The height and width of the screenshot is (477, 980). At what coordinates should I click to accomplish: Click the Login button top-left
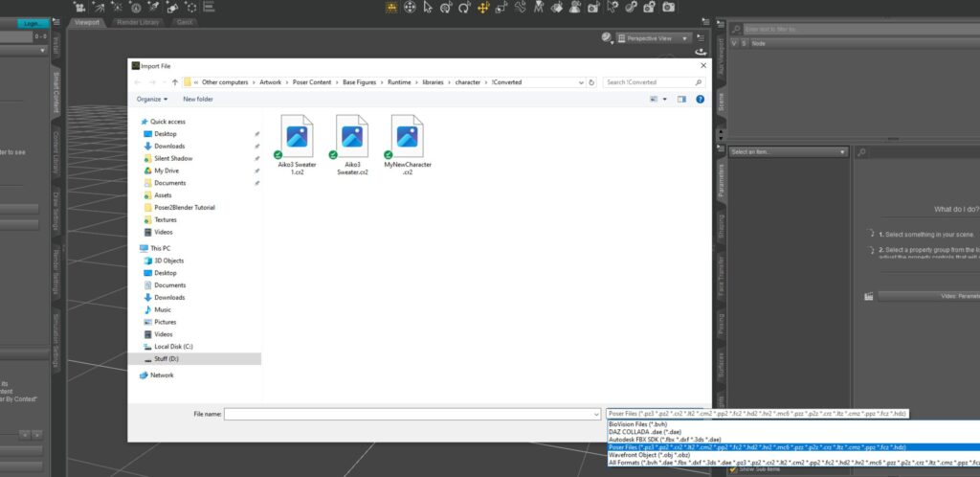tap(33, 24)
